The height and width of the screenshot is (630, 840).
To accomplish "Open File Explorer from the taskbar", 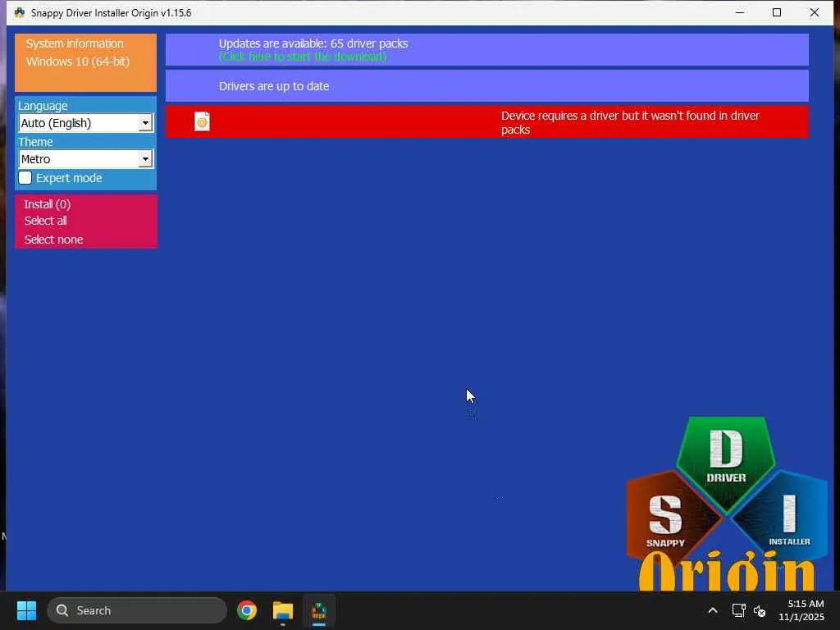I will [x=283, y=610].
